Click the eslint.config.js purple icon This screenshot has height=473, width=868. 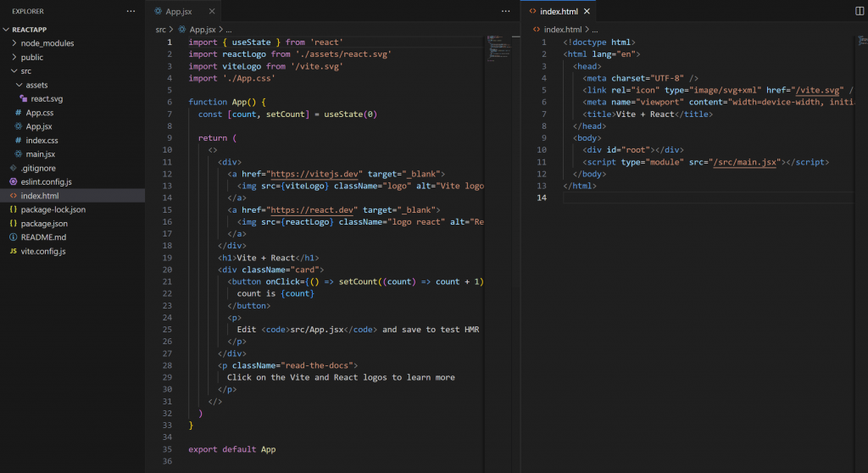pos(14,181)
